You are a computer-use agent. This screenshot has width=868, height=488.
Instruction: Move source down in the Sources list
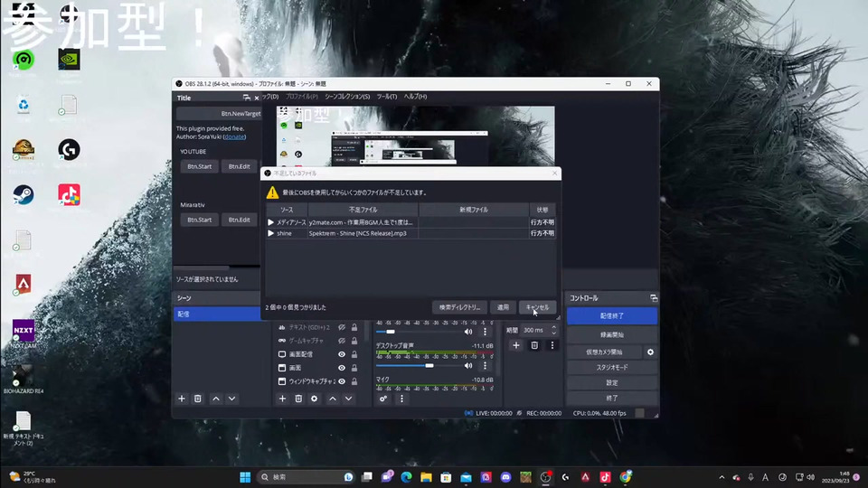click(x=349, y=399)
